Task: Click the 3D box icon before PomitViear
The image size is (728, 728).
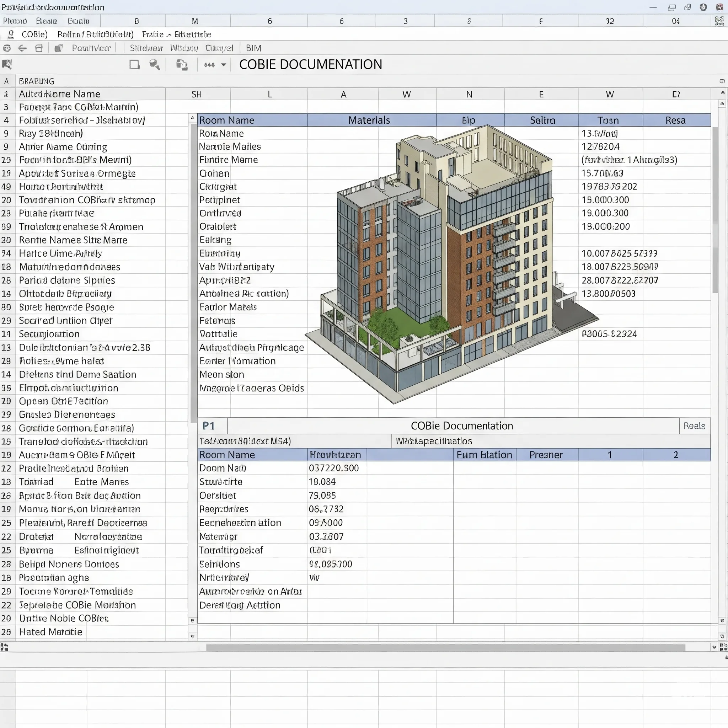Action: click(x=58, y=48)
